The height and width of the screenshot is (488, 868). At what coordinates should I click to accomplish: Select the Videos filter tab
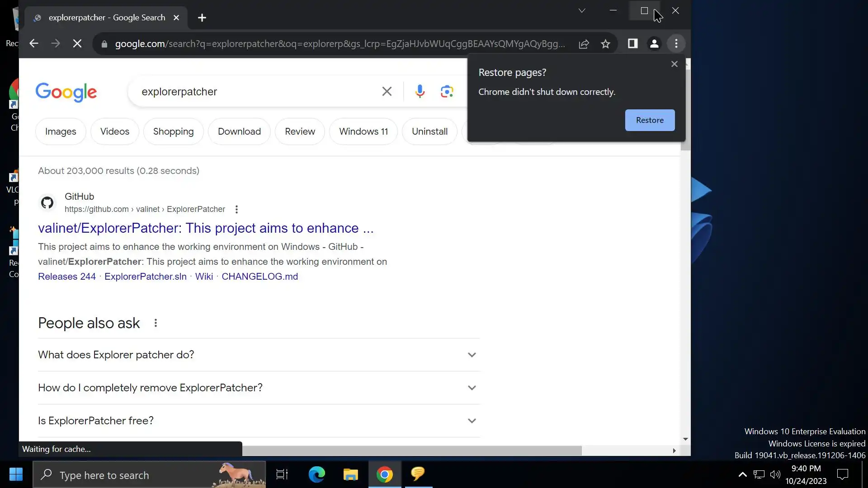coord(115,131)
